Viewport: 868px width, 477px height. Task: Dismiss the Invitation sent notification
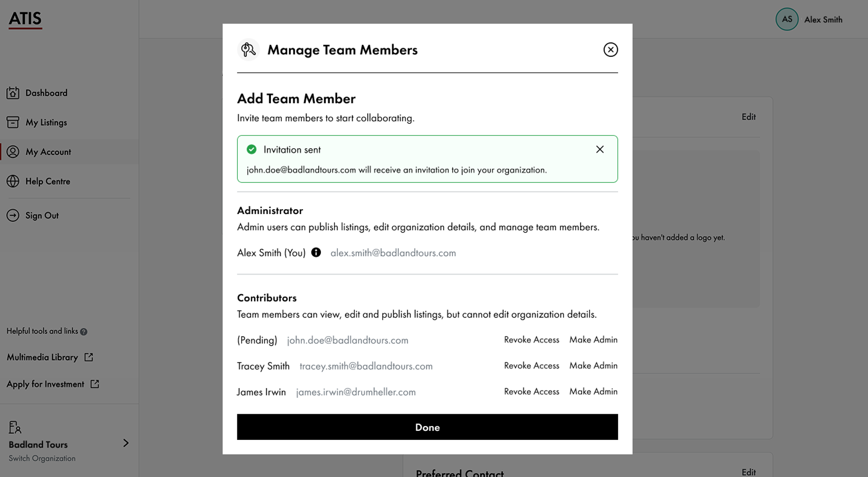pos(599,150)
